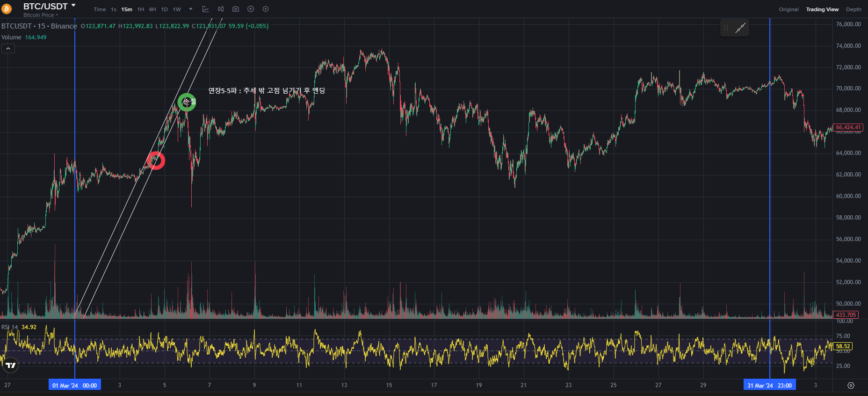Select the 1D timeframe

[164, 9]
